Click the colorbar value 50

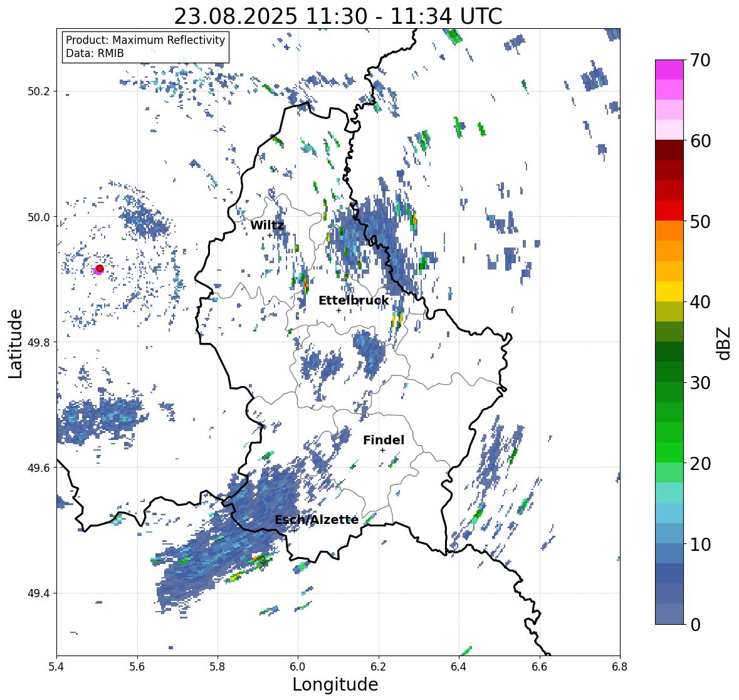(x=700, y=221)
